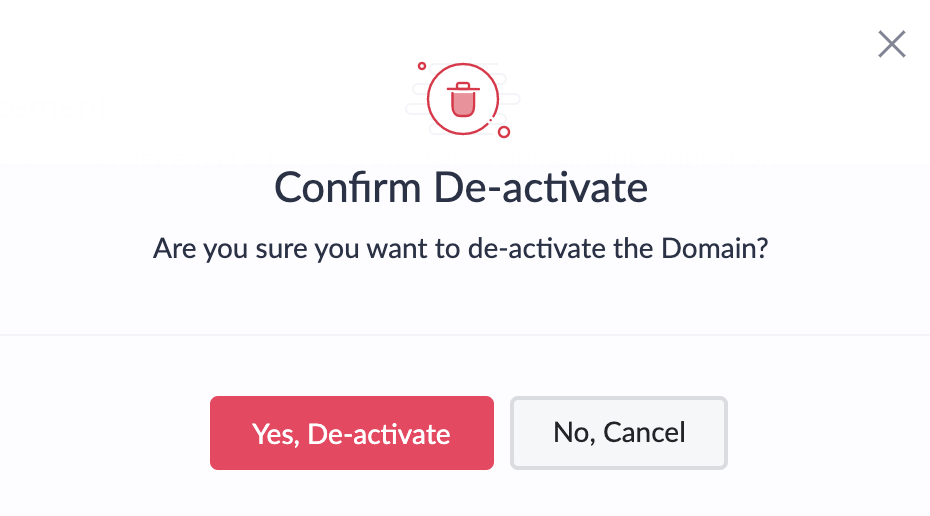Click the pink body of the trash bin

point(463,104)
